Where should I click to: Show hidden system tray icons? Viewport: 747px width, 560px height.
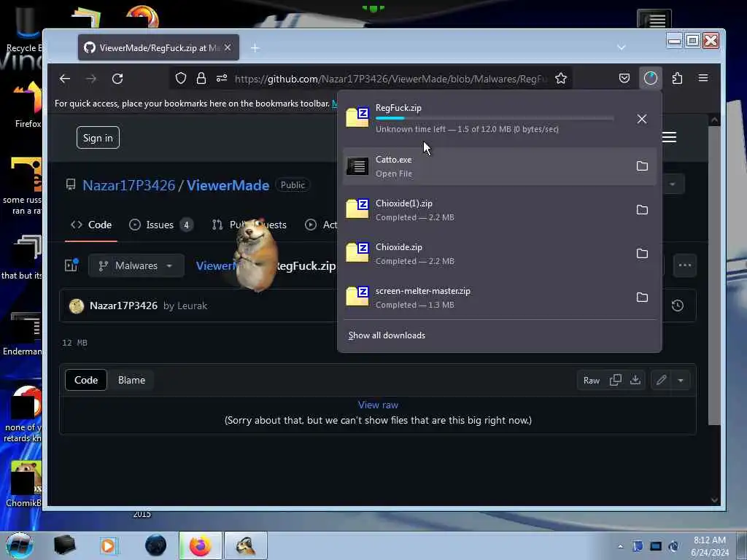(620, 546)
